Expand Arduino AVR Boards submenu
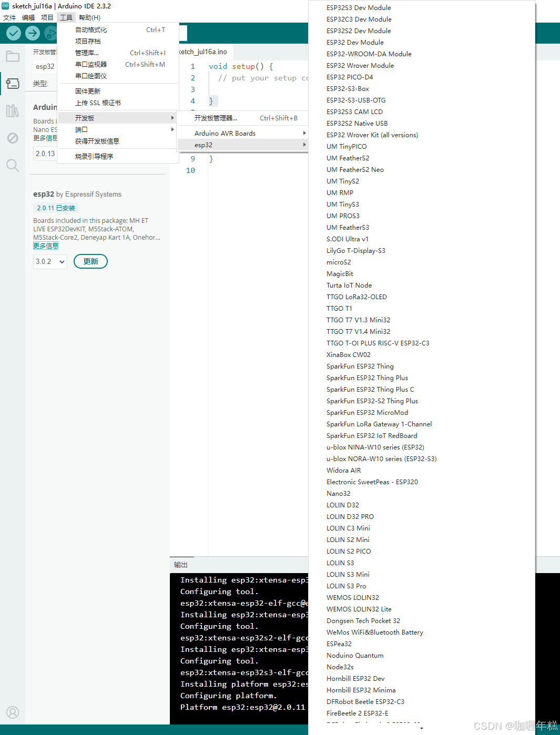This screenshot has width=560, height=735. pos(242,134)
